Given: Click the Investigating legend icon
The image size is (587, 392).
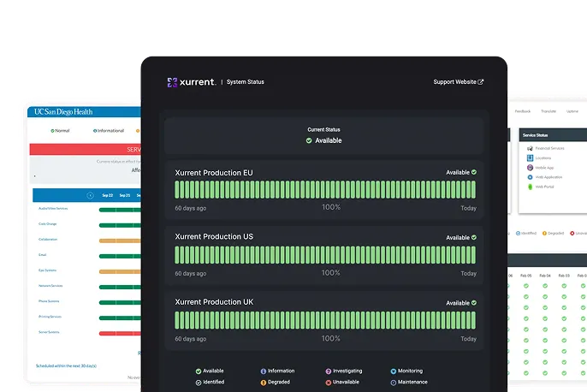Looking at the screenshot, I should tap(329, 371).
